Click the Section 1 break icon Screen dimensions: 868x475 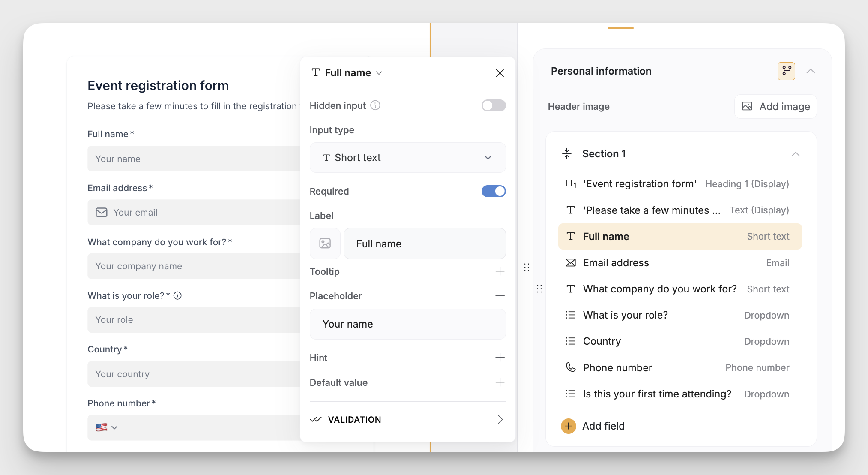click(567, 154)
